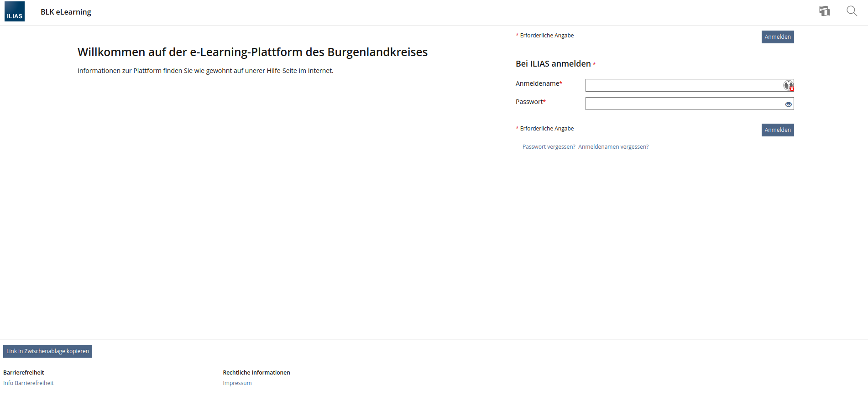
Task: Click the Anmeldename field label
Action: coord(538,83)
